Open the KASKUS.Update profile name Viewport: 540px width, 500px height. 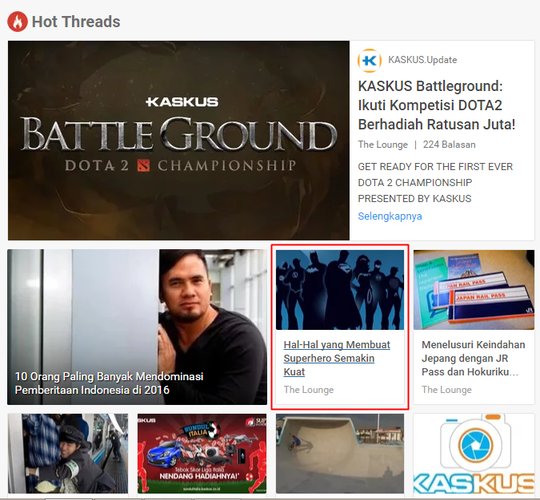[422, 60]
